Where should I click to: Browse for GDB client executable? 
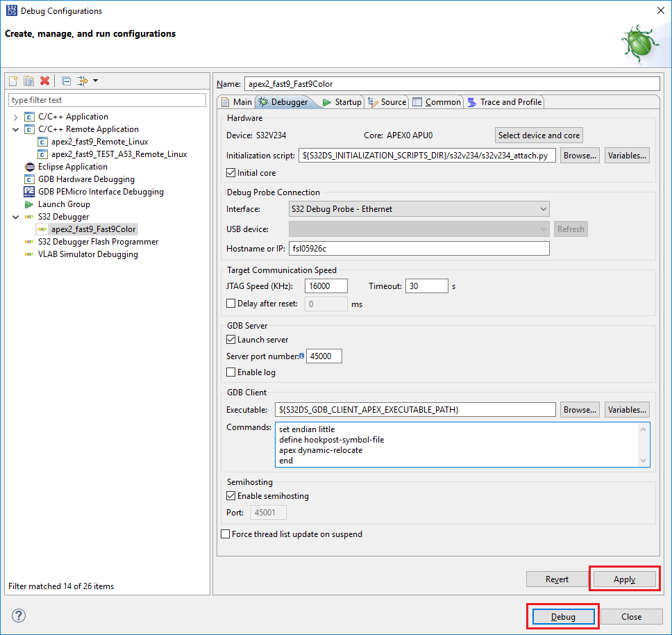pyautogui.click(x=580, y=410)
